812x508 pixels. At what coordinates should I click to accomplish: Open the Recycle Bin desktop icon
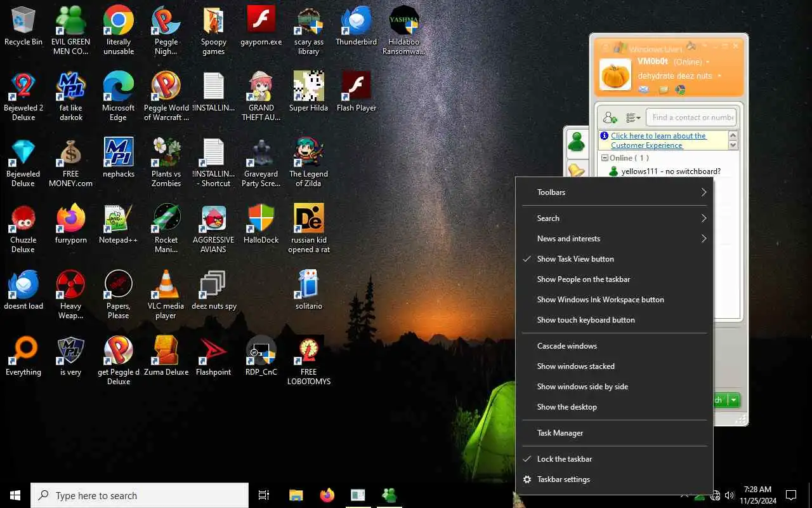tap(23, 27)
